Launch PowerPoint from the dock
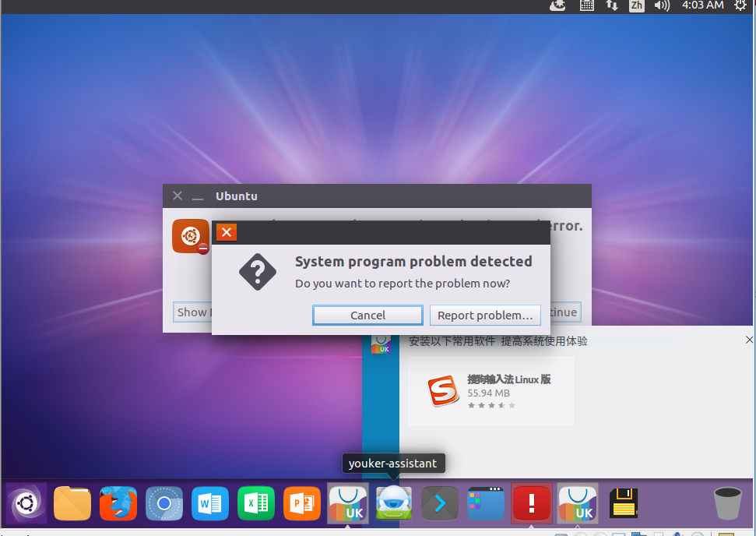This screenshot has height=536, width=756. [301, 503]
